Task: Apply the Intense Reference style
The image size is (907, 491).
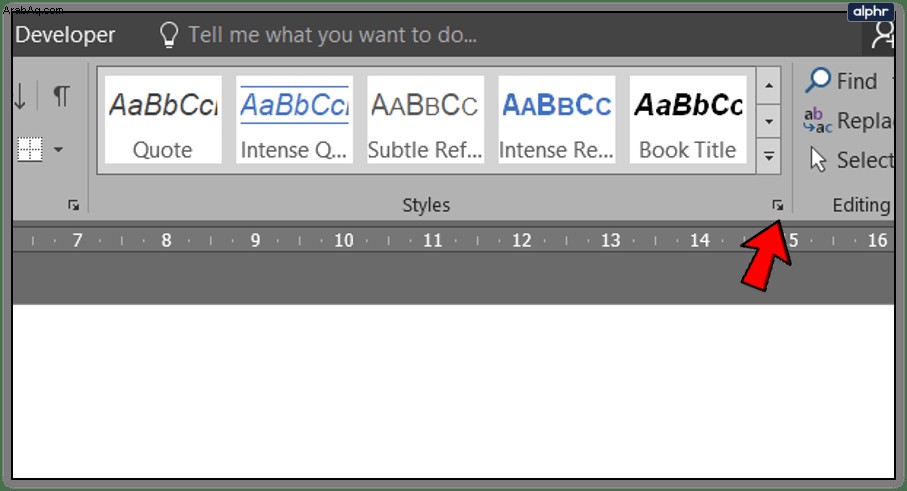Action: (x=556, y=120)
